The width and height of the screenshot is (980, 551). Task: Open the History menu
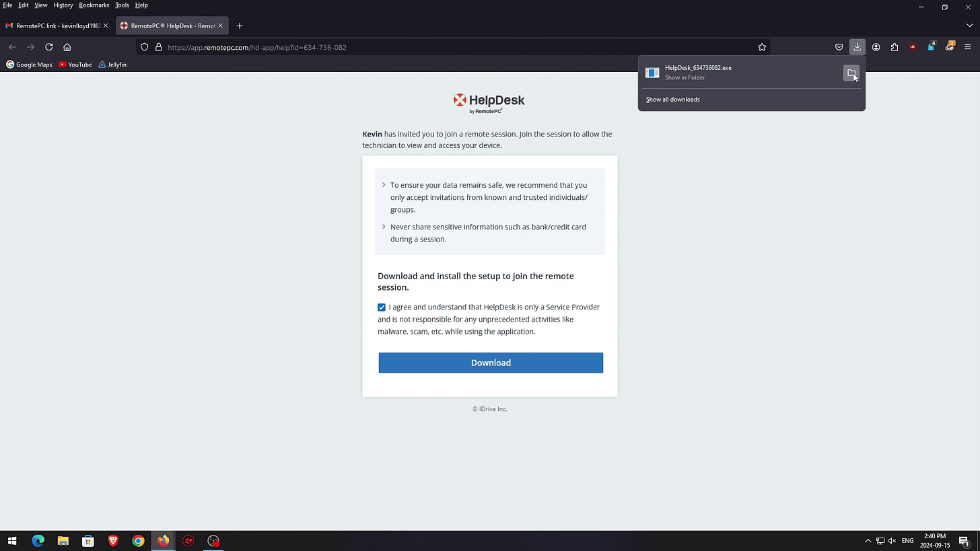pos(63,5)
